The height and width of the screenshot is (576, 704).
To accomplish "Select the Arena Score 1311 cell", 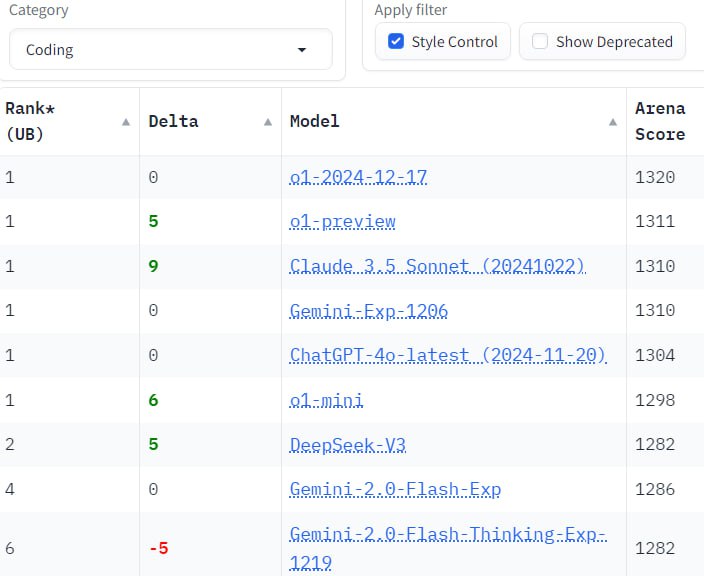I will (655, 221).
